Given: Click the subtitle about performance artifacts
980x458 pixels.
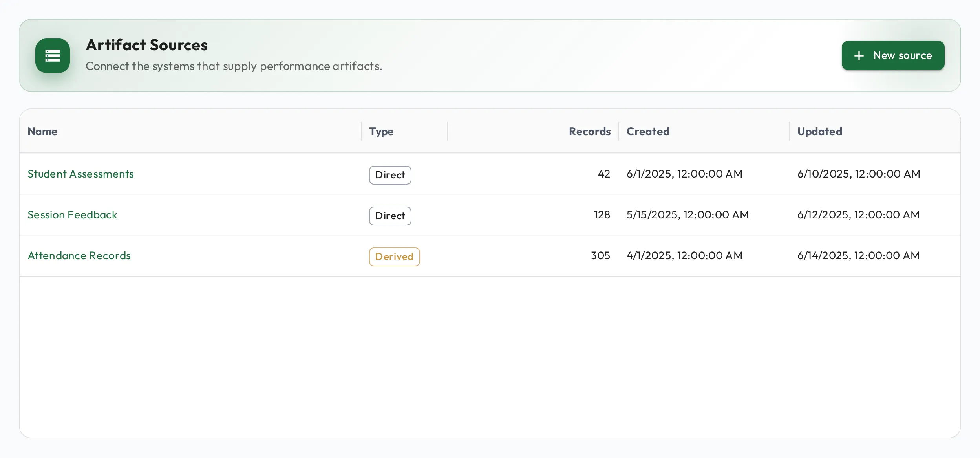Looking at the screenshot, I should coord(234,66).
